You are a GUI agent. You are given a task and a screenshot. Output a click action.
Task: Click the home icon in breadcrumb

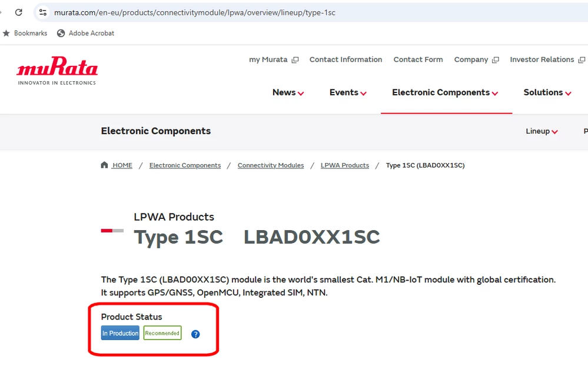104,165
